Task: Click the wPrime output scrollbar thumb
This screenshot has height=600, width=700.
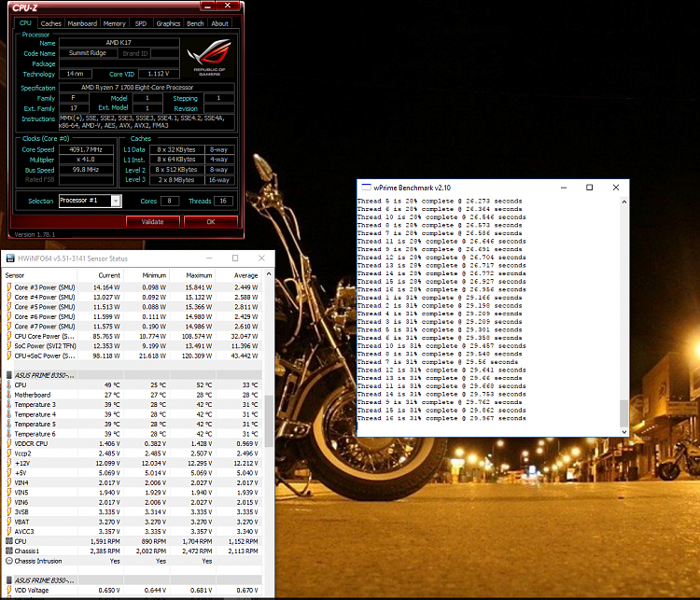Action: [624, 413]
